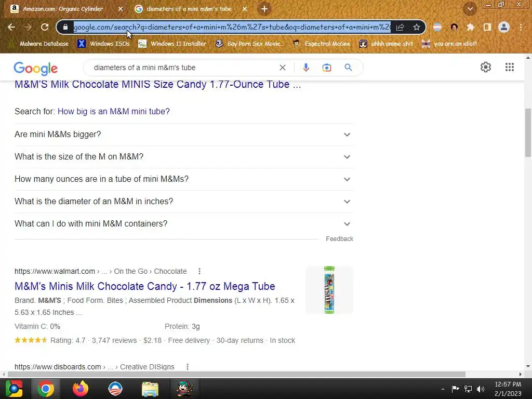532x399 pixels.
Task: Open more options for disboards result
Action: pos(187,367)
